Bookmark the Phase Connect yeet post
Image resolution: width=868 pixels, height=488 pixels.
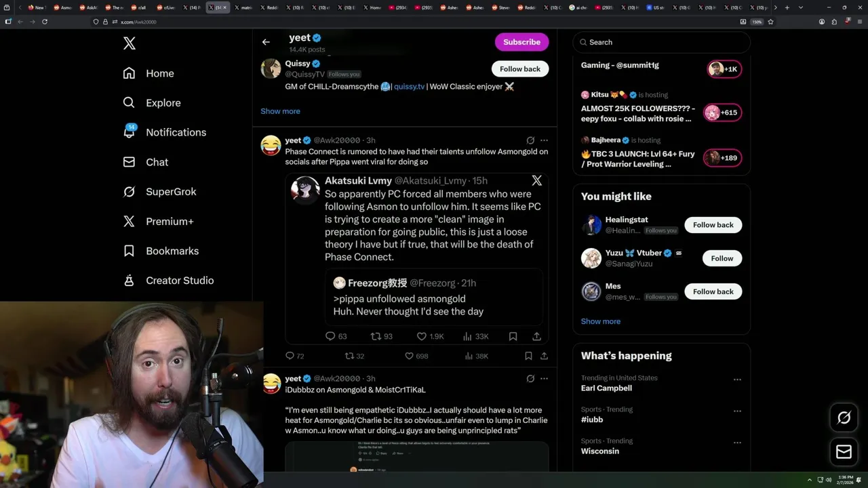point(528,356)
